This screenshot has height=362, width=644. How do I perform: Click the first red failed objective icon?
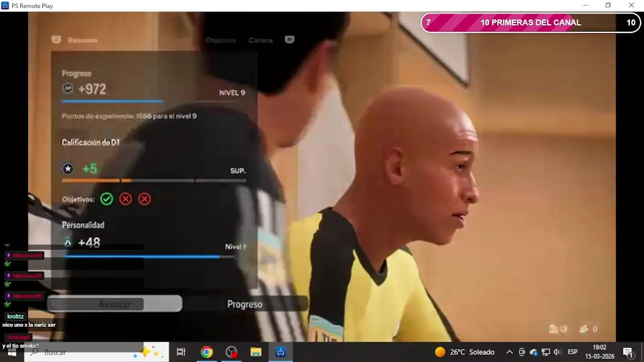point(126,199)
